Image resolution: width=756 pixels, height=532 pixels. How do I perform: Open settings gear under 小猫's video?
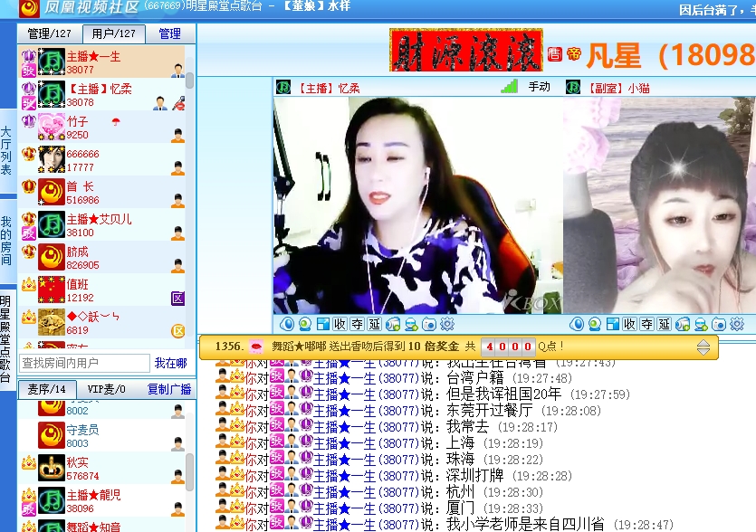tap(737, 324)
